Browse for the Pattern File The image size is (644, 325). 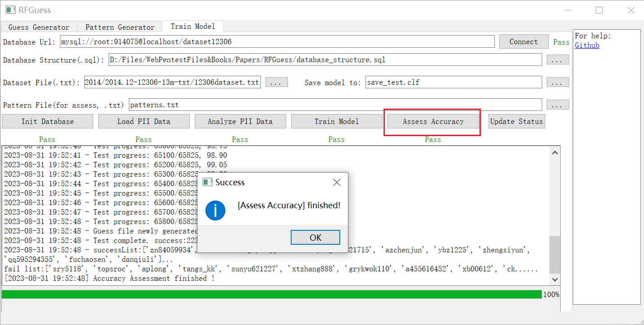(x=558, y=105)
